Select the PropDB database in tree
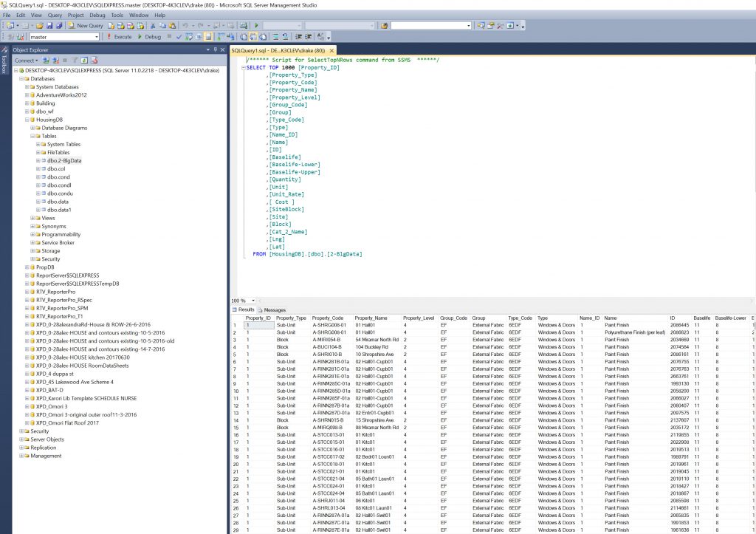Image resolution: width=756 pixels, height=534 pixels. [46, 267]
